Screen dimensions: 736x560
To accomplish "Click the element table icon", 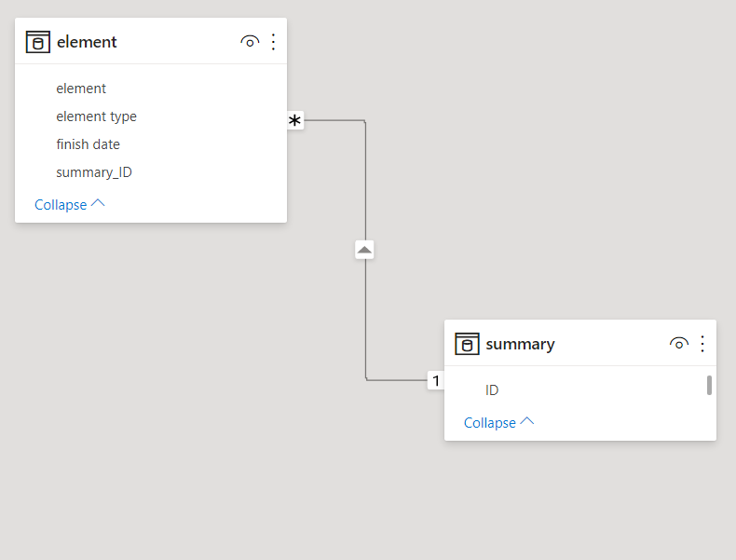I will [38, 42].
